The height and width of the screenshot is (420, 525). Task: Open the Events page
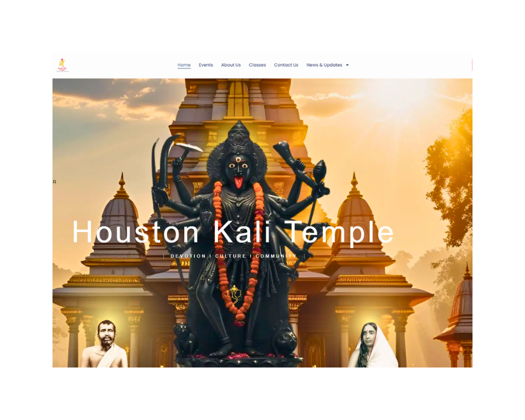206,65
